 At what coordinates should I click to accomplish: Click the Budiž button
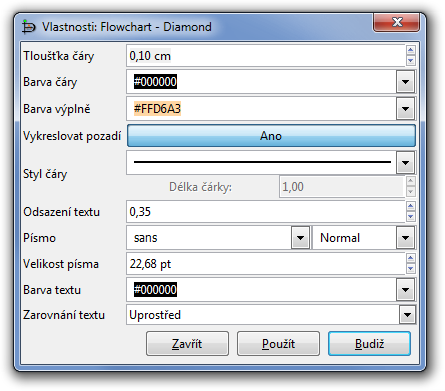tap(369, 344)
